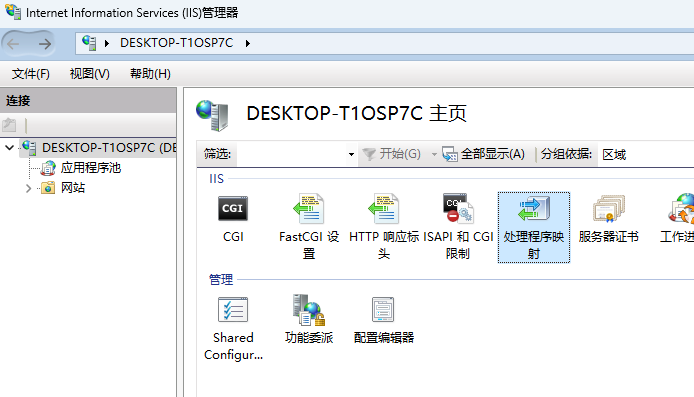This screenshot has width=694, height=397.
Task: Expand the 网站 tree node
Action: [x=28, y=188]
